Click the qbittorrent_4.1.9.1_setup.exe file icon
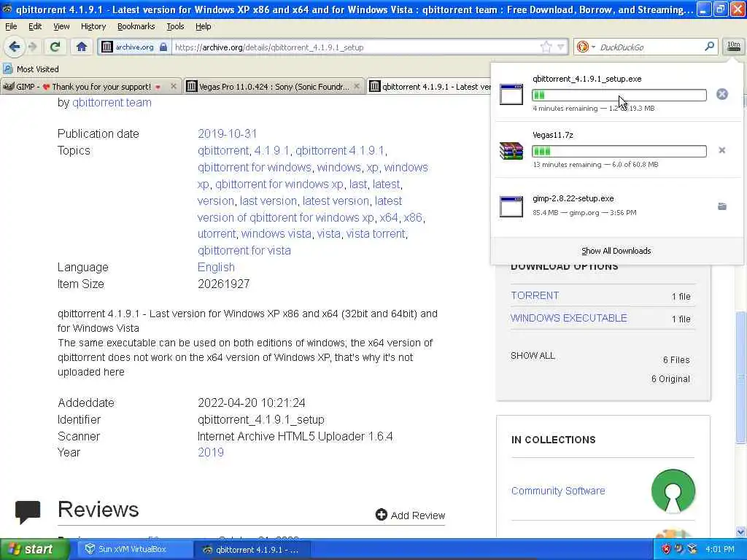The width and height of the screenshot is (747, 560). 511,94
